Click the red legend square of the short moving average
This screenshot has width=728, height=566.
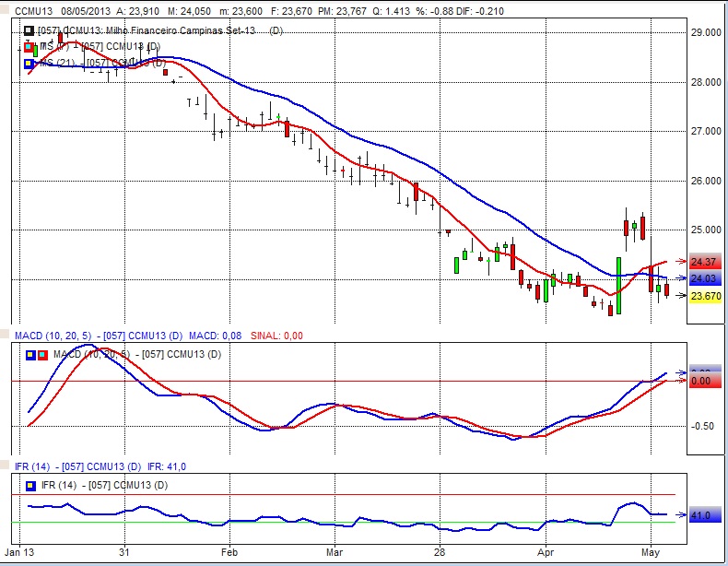30,47
